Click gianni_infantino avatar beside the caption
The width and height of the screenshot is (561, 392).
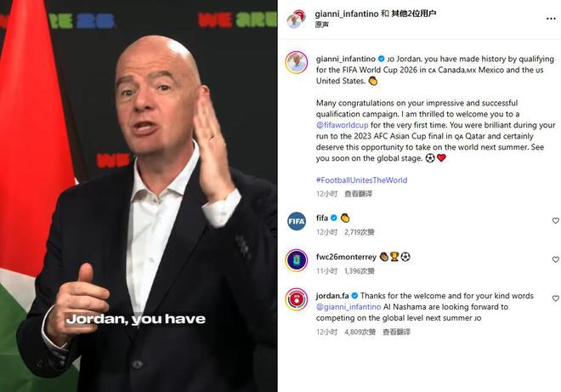pos(297,62)
